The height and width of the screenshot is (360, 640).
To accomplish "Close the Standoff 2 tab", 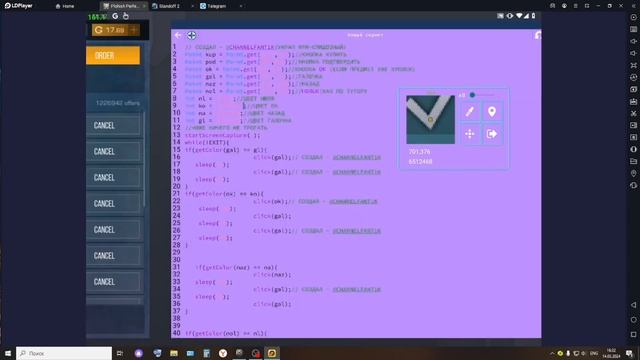I will (x=192, y=6).
